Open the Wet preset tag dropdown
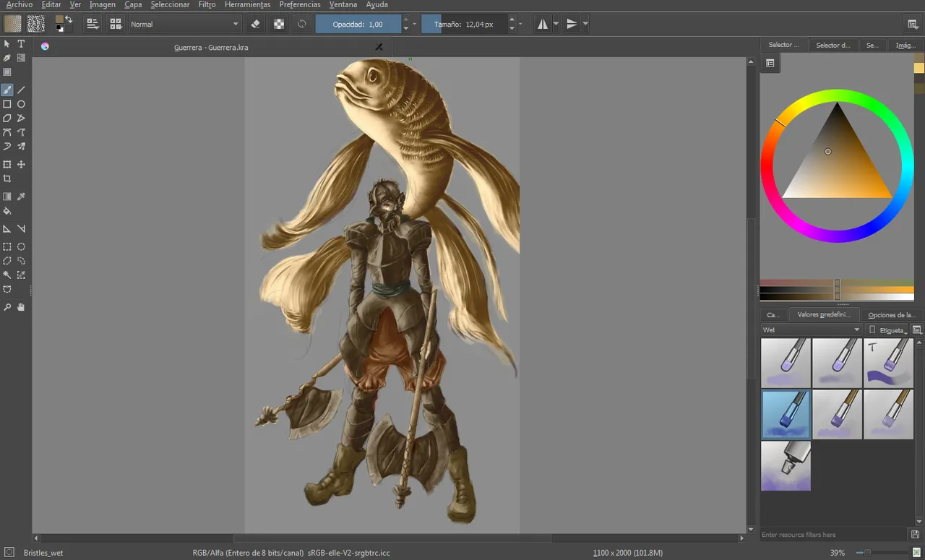 click(812, 329)
